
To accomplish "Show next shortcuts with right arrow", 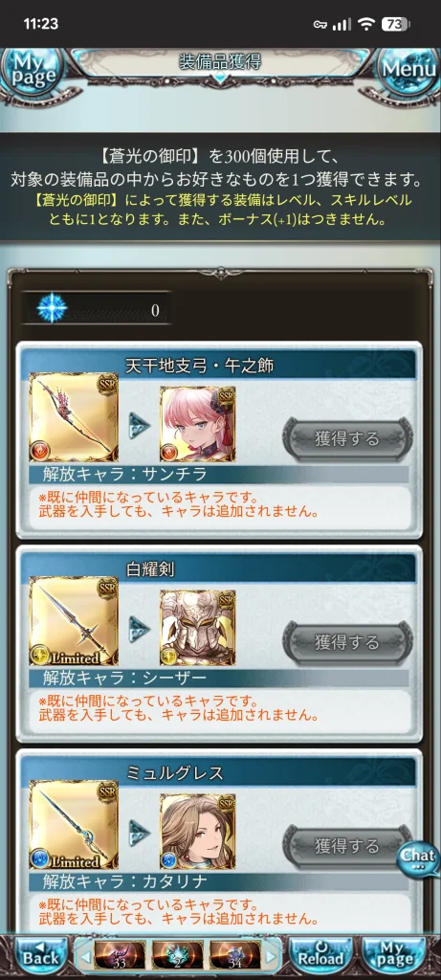I will (272, 957).
